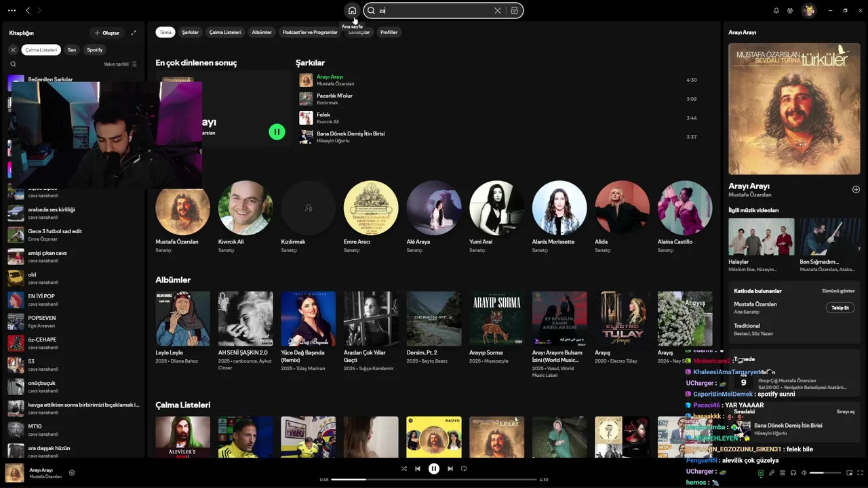868x488 pixels.
Task: Open the friend activity icon
Action: point(790,11)
